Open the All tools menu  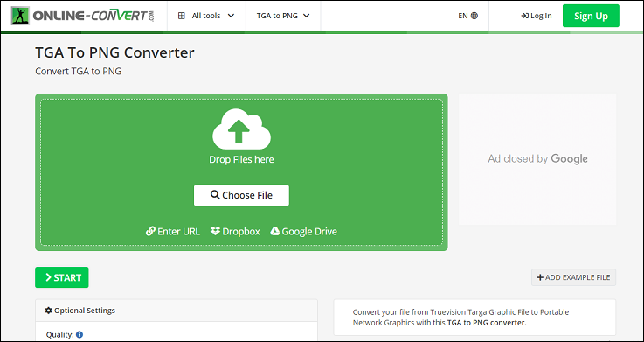206,16
